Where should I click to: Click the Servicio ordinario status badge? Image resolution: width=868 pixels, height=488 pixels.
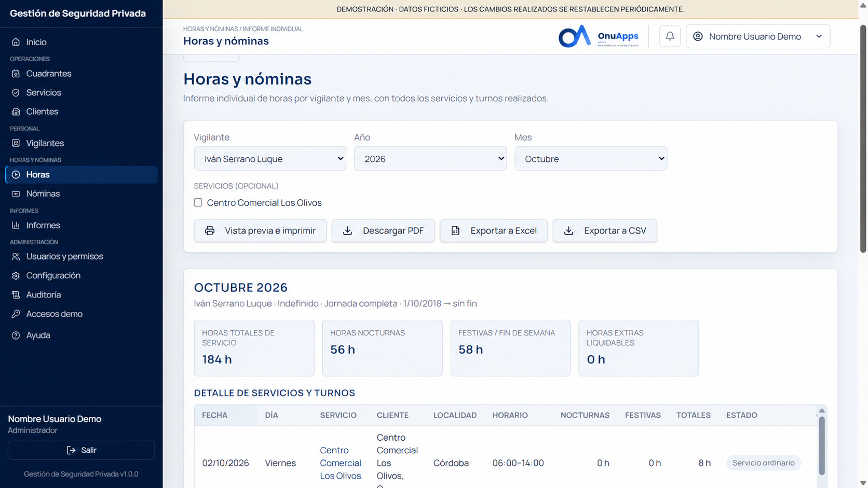click(764, 463)
